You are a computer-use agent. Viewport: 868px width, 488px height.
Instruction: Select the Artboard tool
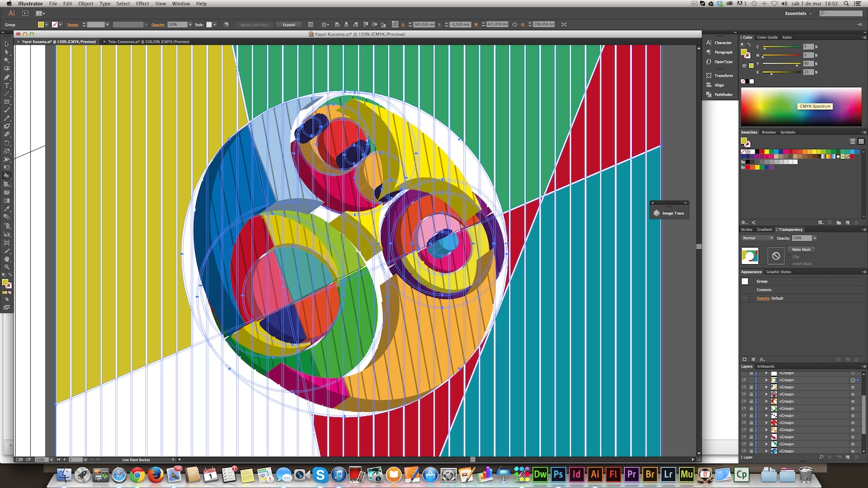click(x=7, y=242)
